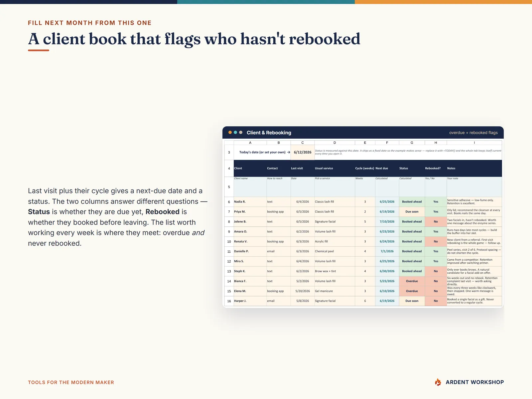Select the "Steph K." client cell
This screenshot has width=532, height=399.
250,271
